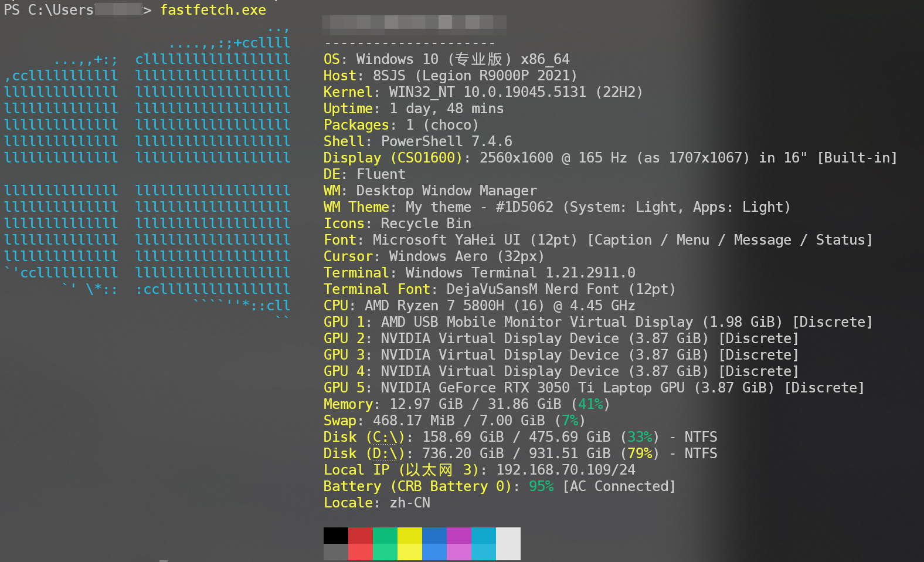The image size is (924, 562).
Task: Click the green '41%' memory usage value
Action: pos(590,404)
